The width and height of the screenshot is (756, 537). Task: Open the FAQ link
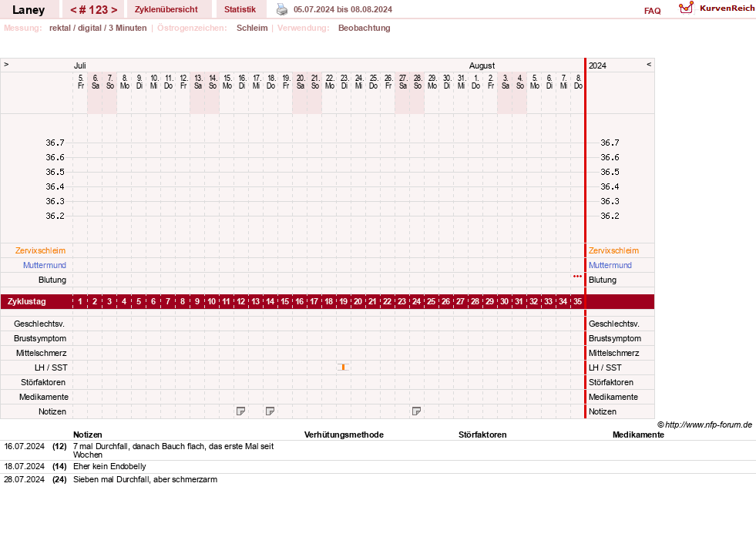pyautogui.click(x=652, y=11)
